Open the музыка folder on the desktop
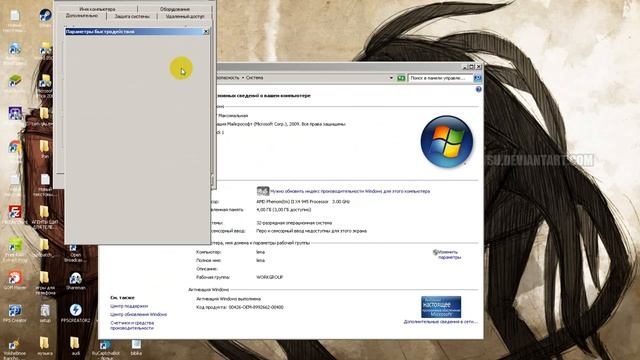Screen dimensions: 640x360 [x=44, y=343]
